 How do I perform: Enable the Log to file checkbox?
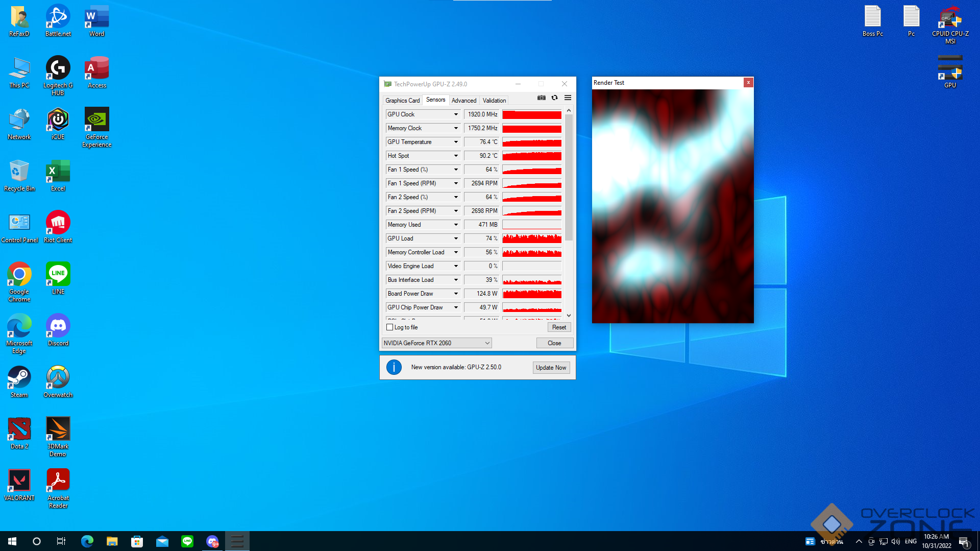pyautogui.click(x=390, y=327)
